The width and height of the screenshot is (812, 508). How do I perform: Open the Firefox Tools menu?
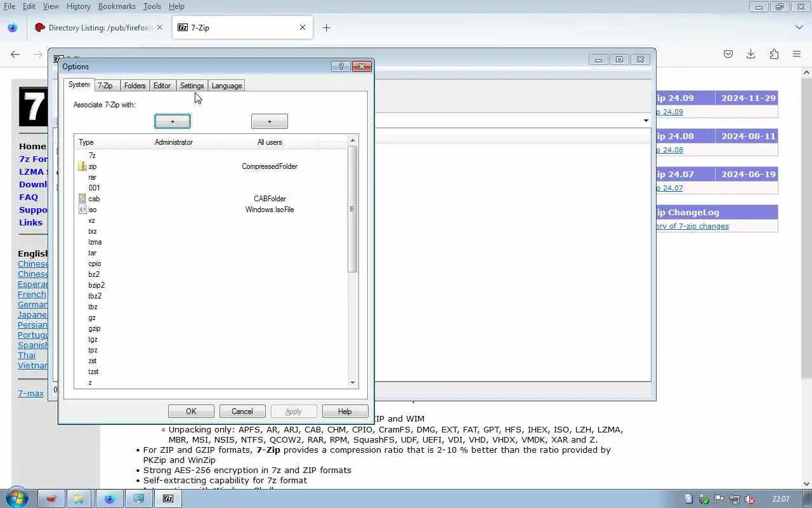(152, 6)
